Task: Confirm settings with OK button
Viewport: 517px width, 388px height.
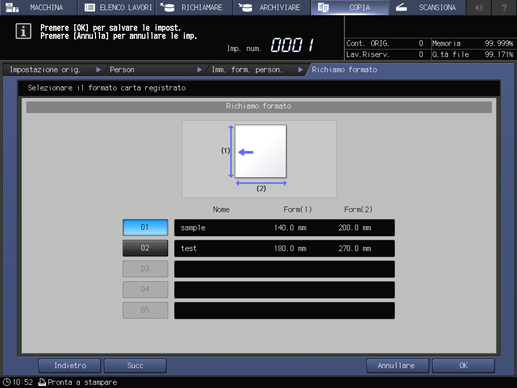Action: coord(463,366)
